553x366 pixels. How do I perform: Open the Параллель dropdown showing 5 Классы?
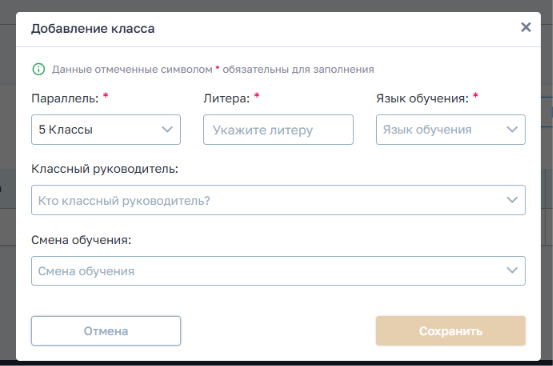pos(106,129)
